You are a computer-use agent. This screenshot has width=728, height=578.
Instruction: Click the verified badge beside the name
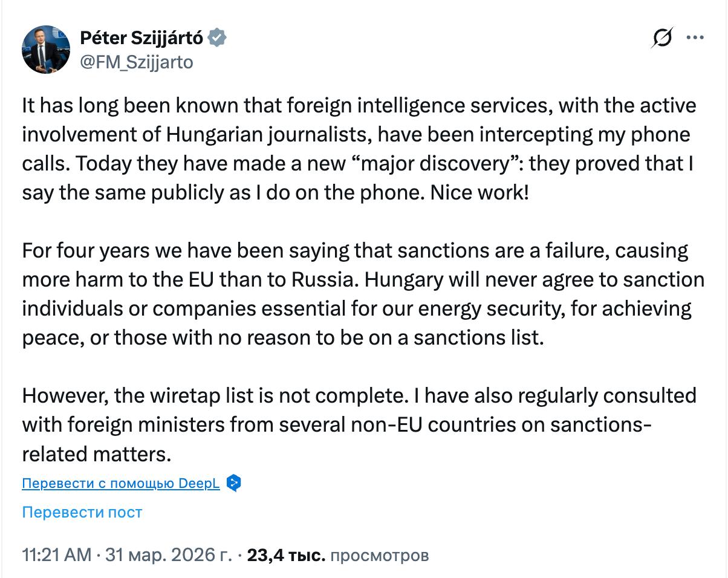[x=218, y=38]
